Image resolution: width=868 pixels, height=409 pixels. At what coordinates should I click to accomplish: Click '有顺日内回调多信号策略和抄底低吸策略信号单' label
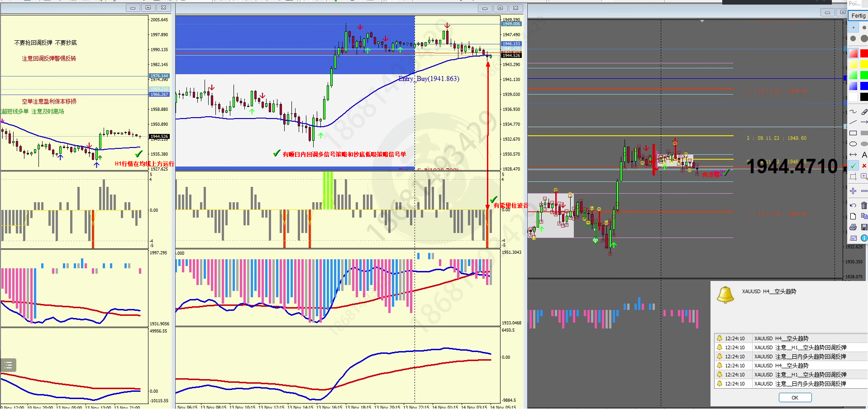pyautogui.click(x=344, y=154)
